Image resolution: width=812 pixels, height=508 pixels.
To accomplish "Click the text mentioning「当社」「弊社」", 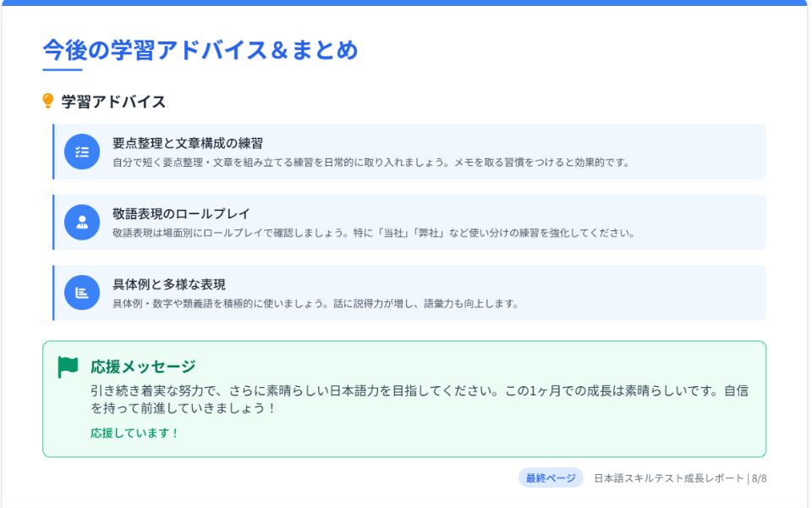I will coord(373,232).
